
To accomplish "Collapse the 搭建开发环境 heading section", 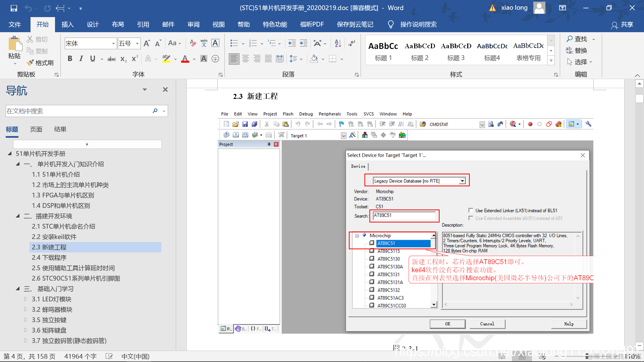I will (x=18, y=216).
